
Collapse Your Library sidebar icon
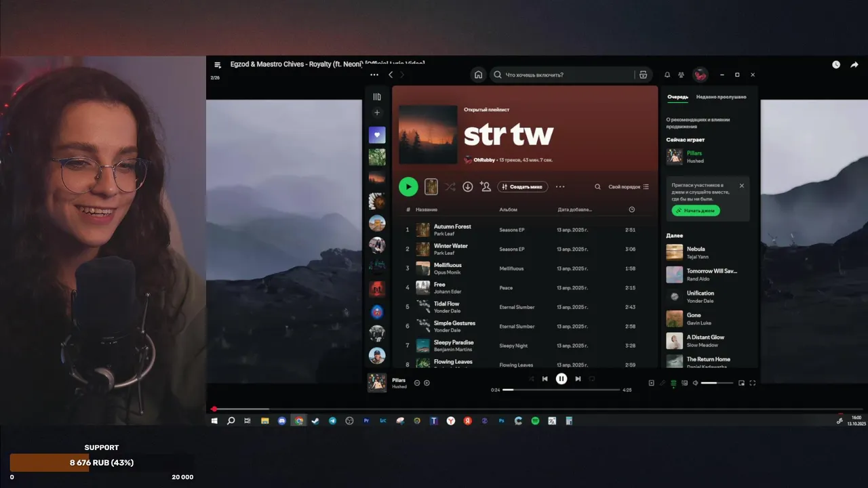[x=377, y=96]
